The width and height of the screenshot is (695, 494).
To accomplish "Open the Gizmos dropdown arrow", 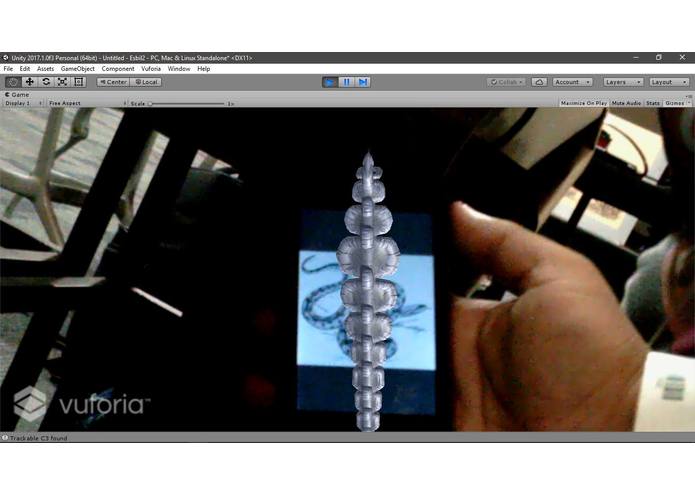I will (x=689, y=103).
